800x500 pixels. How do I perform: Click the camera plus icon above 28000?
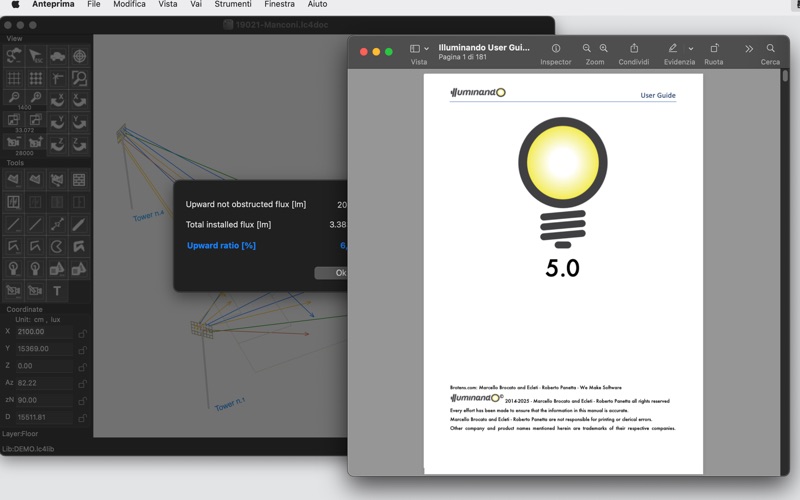pos(35,142)
